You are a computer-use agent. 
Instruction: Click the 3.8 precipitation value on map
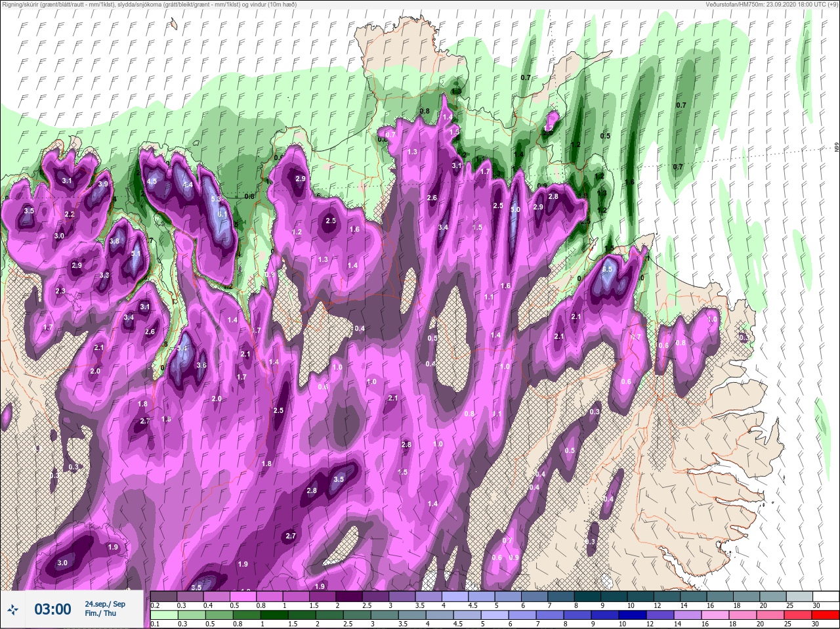click(115, 241)
